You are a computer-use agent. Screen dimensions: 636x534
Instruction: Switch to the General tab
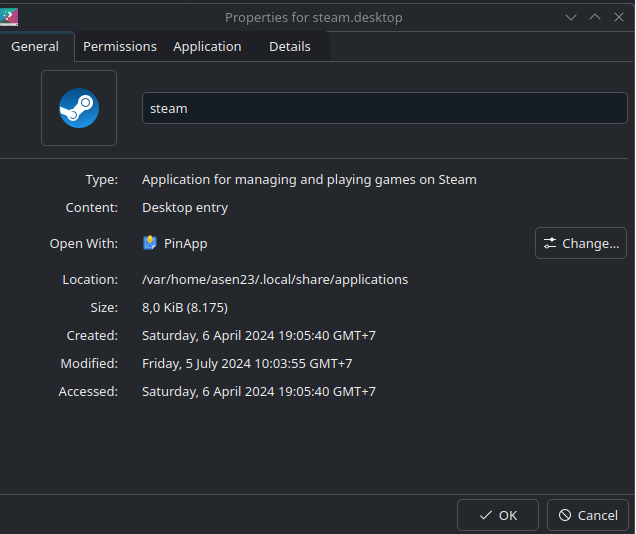click(x=35, y=47)
